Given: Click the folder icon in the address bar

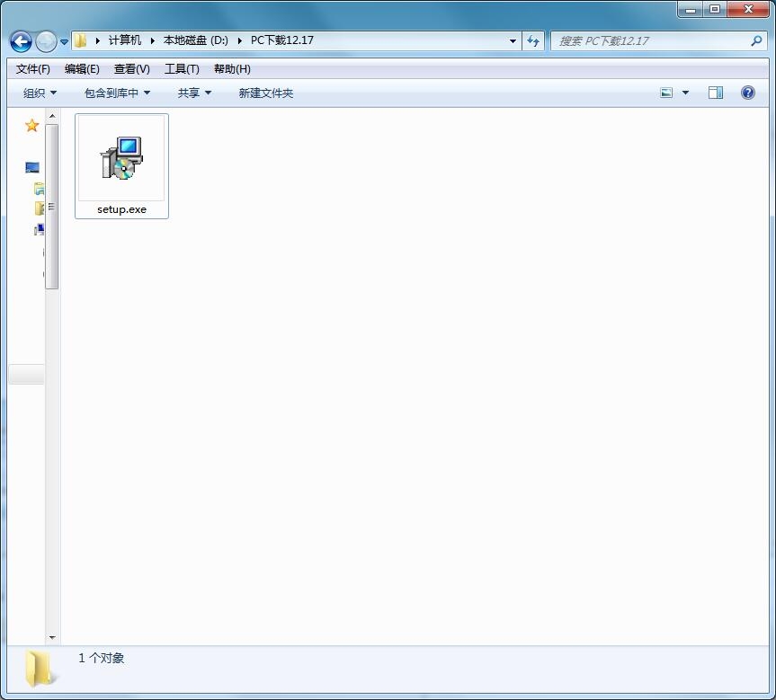Looking at the screenshot, I should (x=81, y=40).
